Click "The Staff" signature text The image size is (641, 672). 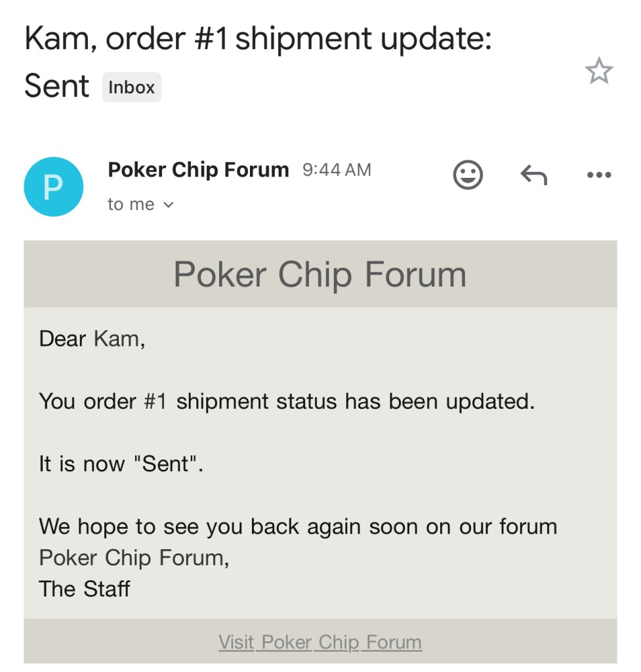coord(85,589)
